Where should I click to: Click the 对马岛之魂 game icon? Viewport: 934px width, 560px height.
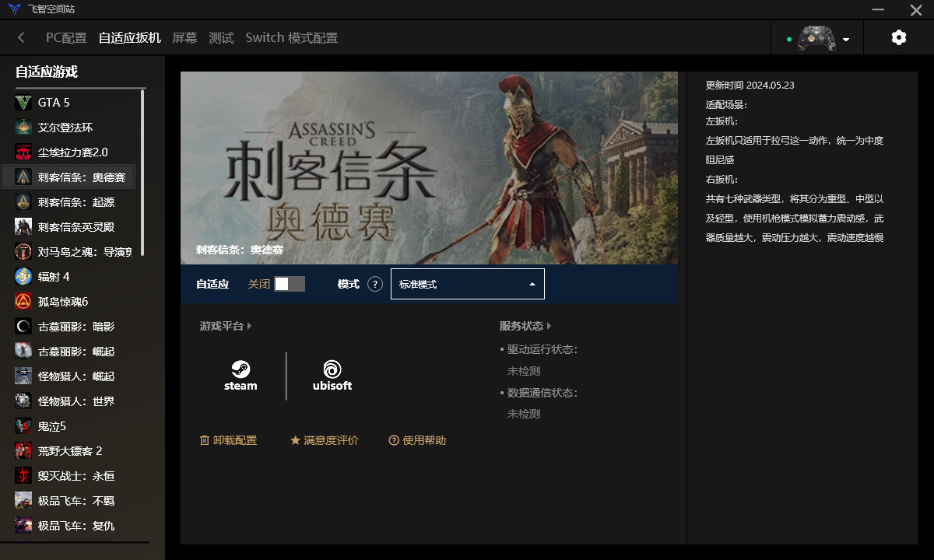(x=23, y=251)
